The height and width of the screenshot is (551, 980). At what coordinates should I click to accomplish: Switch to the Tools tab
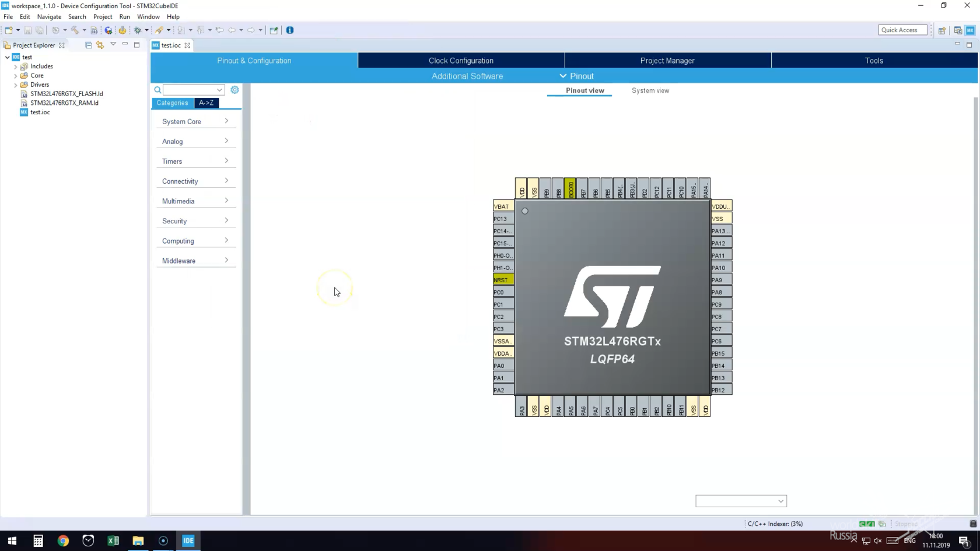tap(874, 61)
